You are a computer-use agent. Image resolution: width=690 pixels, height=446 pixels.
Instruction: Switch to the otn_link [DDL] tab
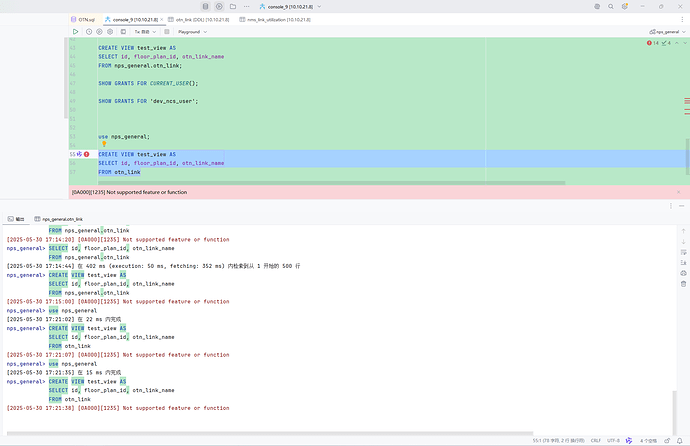click(199, 19)
